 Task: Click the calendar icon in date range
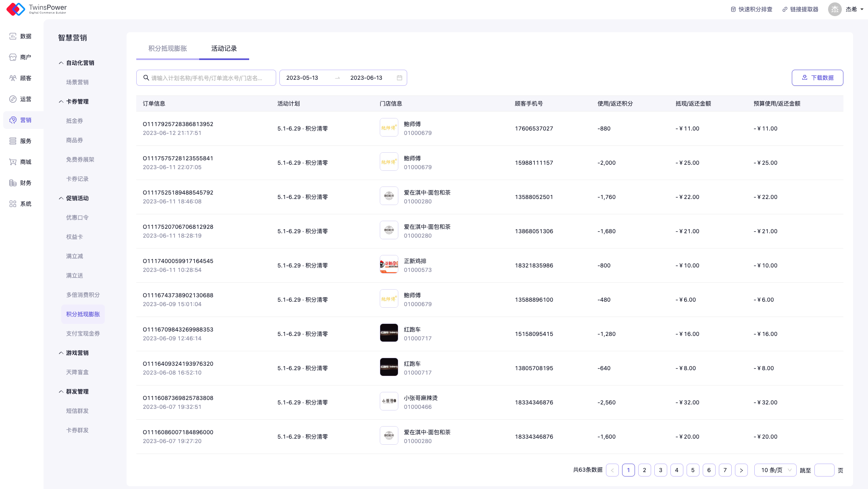[399, 78]
